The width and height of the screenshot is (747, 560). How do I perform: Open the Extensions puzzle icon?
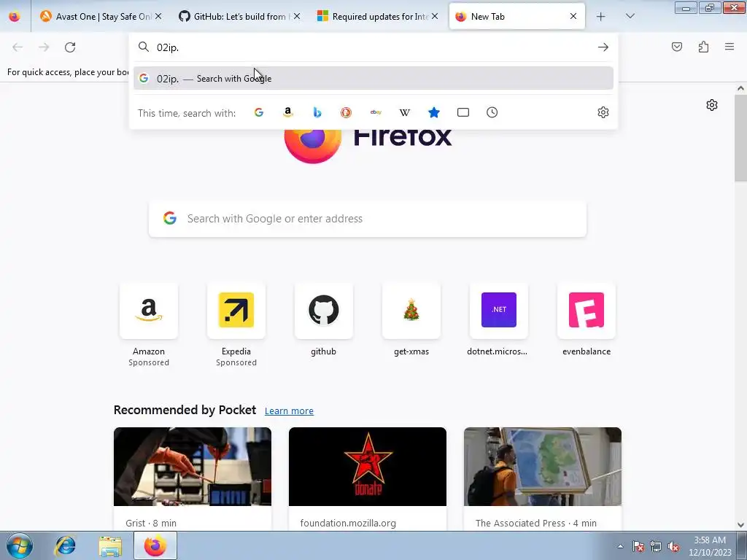click(x=704, y=47)
